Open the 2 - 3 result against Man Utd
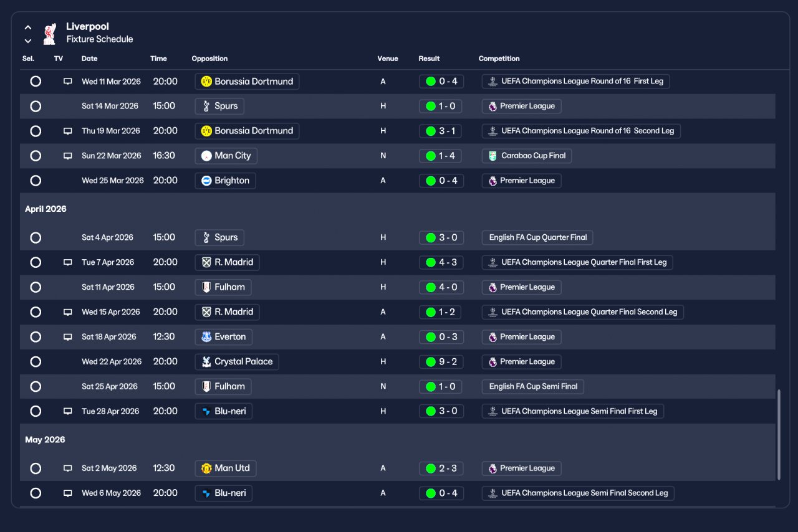This screenshot has width=798, height=532. coord(441,469)
